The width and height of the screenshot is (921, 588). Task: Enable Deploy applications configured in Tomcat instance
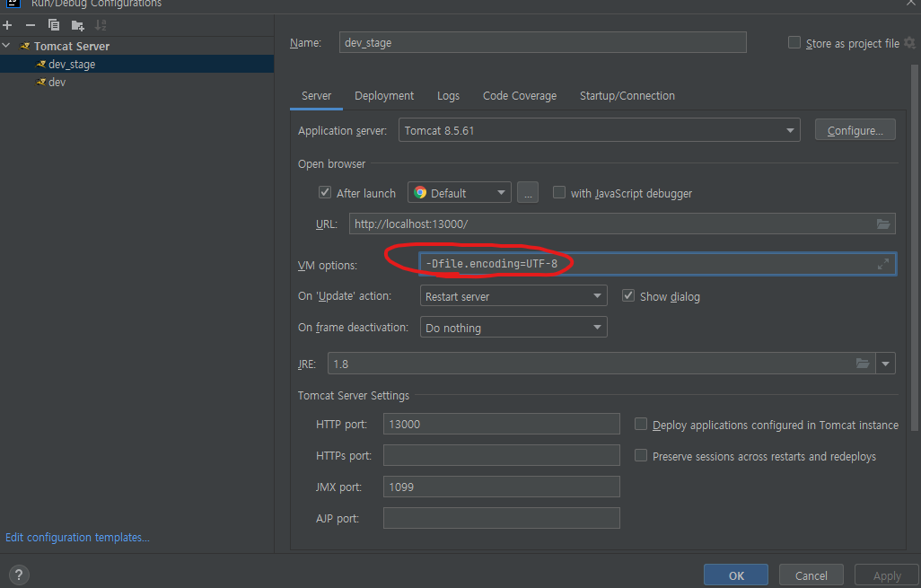[641, 424]
